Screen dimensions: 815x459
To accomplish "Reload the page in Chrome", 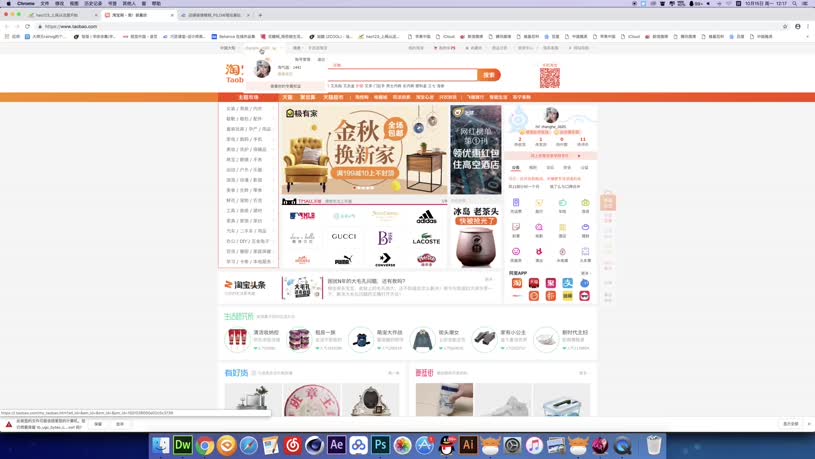I will point(27,27).
